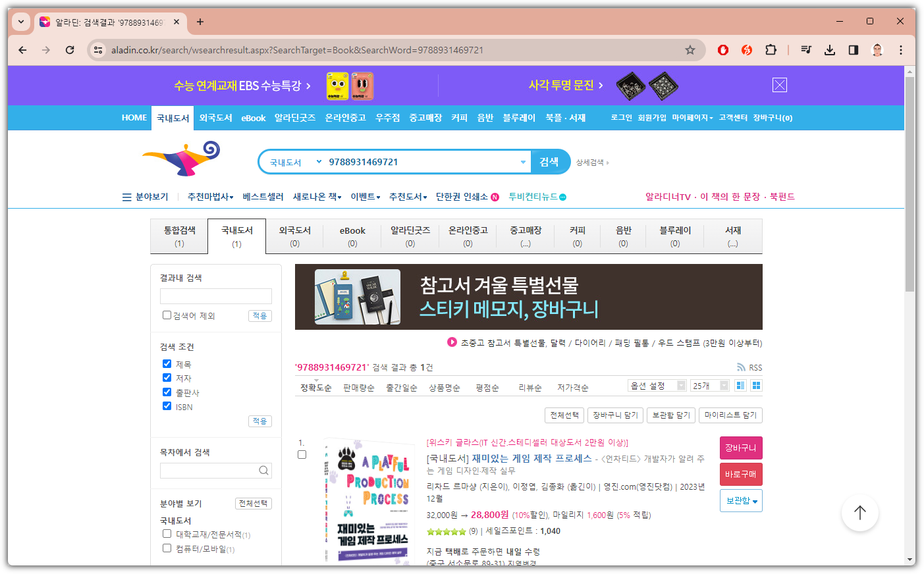Expand the 이벤트 menu

pos(366,197)
